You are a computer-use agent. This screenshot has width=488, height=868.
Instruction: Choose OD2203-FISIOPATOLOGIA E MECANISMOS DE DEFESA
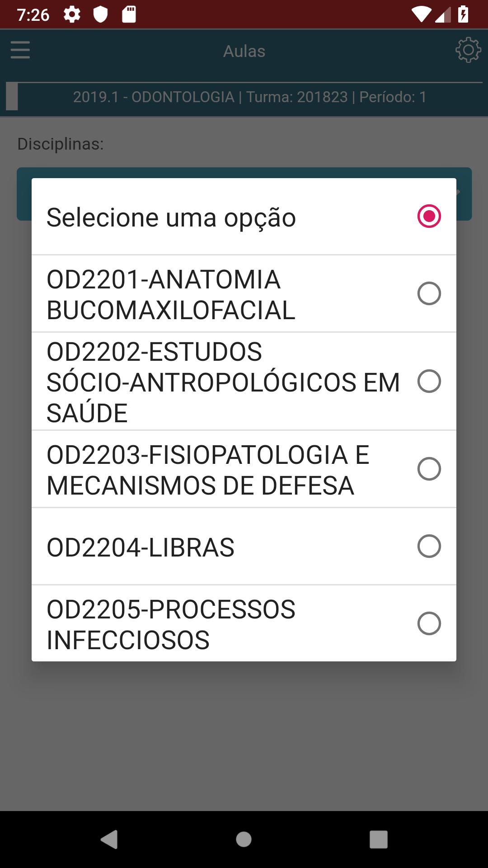(x=244, y=469)
